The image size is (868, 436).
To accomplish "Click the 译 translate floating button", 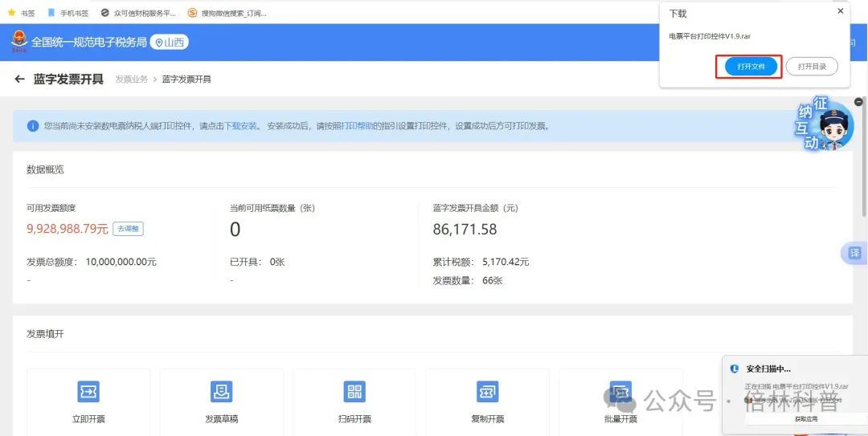I will coord(854,253).
